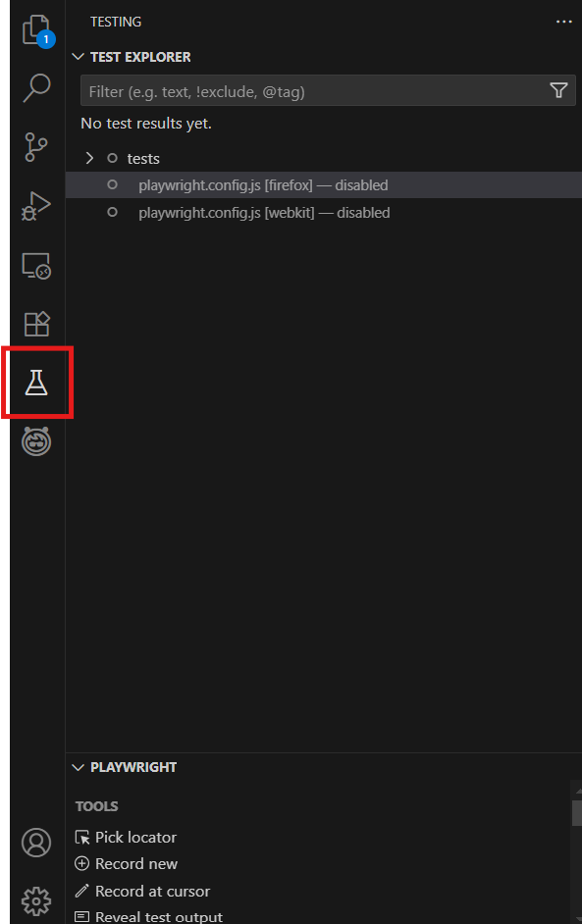Expand the tests tree node
Viewport: 582px width, 924px height.
coord(89,158)
